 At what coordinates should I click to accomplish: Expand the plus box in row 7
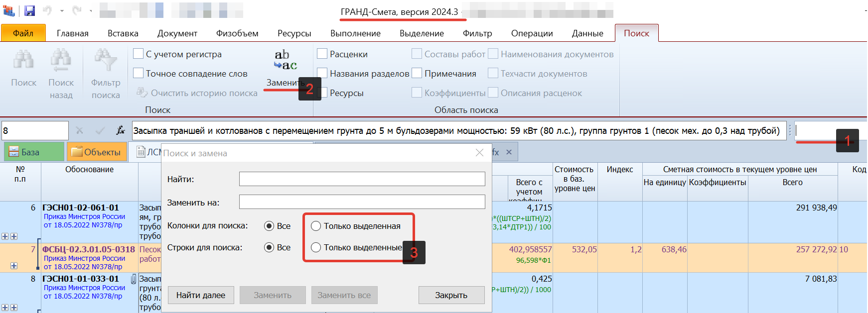[x=14, y=266]
